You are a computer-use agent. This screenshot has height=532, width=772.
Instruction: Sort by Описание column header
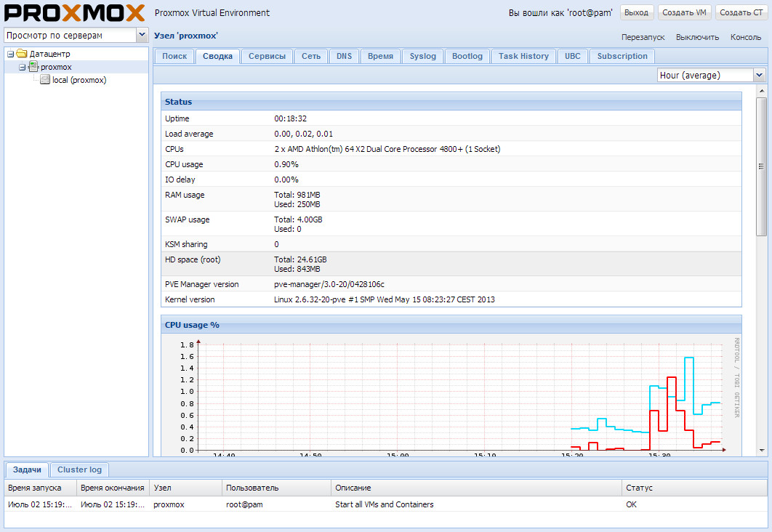[x=476, y=488]
